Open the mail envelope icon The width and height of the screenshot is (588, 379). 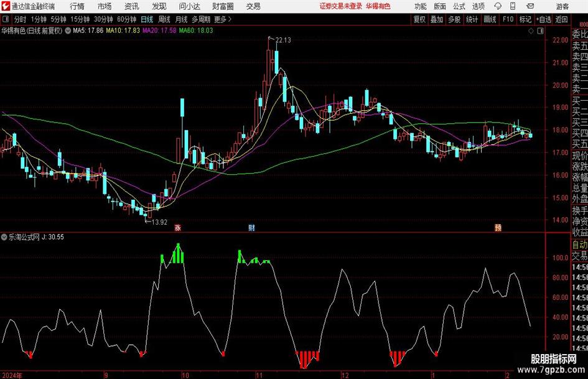point(530,6)
